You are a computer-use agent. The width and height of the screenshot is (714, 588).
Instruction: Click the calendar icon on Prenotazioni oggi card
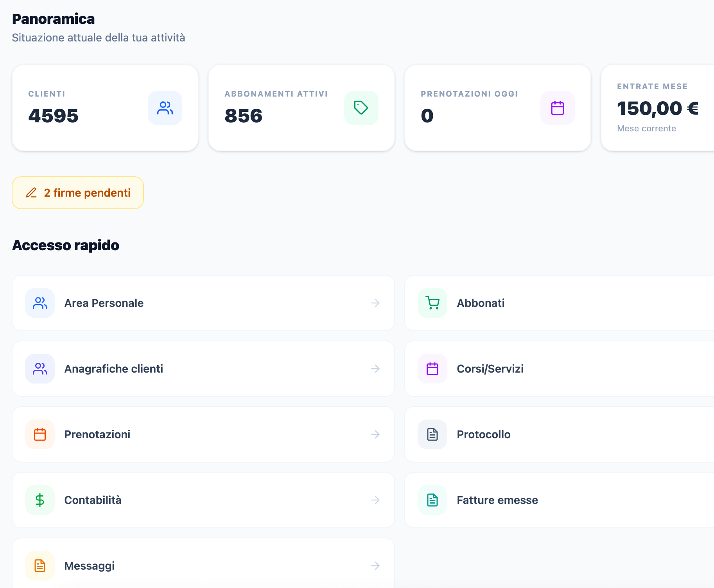pos(557,108)
